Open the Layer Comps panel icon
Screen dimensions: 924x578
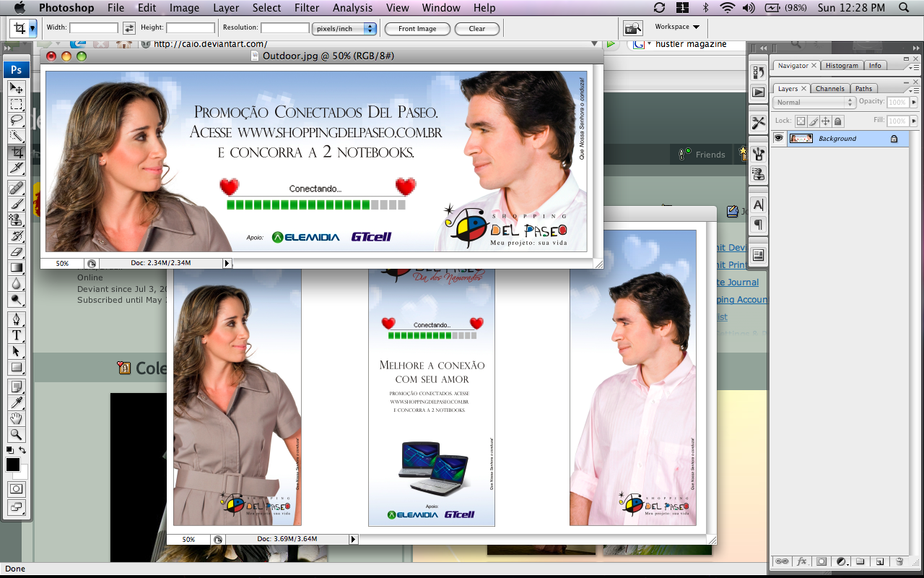[758, 255]
